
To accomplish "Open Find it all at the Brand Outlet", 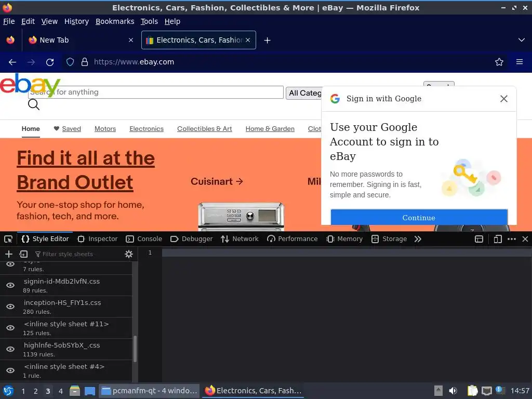I will (x=86, y=170).
